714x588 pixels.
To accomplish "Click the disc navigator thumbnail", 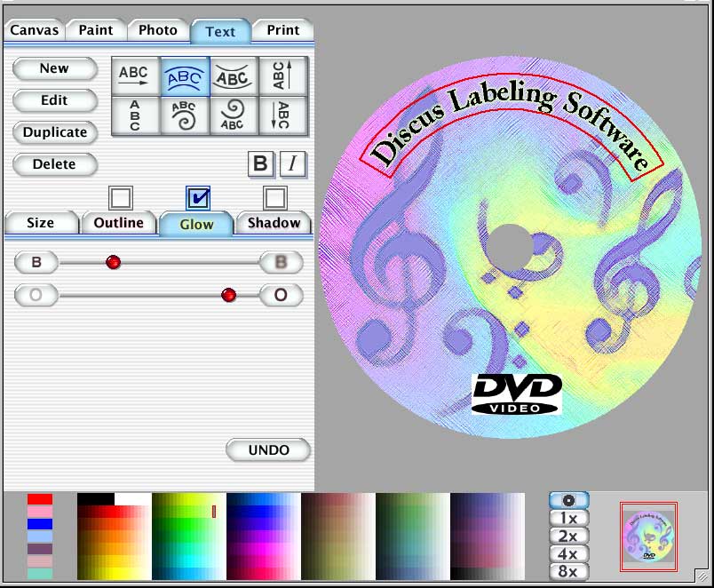I will (648, 536).
